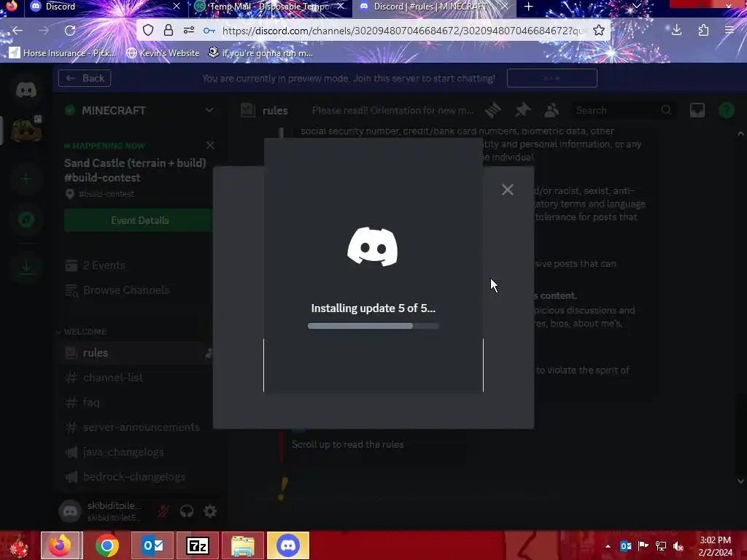Click the rules channel scrollbar down arrow
The image size is (747, 560).
click(741, 481)
